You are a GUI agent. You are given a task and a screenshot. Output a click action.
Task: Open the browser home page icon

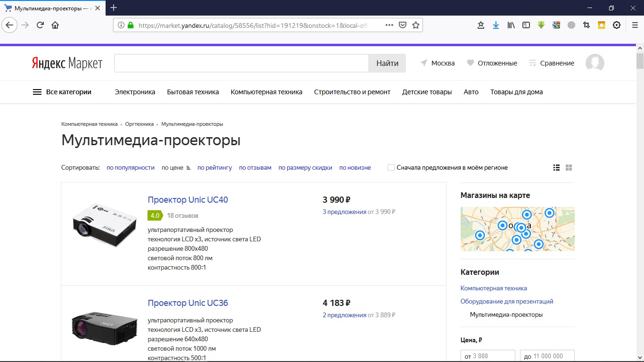(x=55, y=25)
